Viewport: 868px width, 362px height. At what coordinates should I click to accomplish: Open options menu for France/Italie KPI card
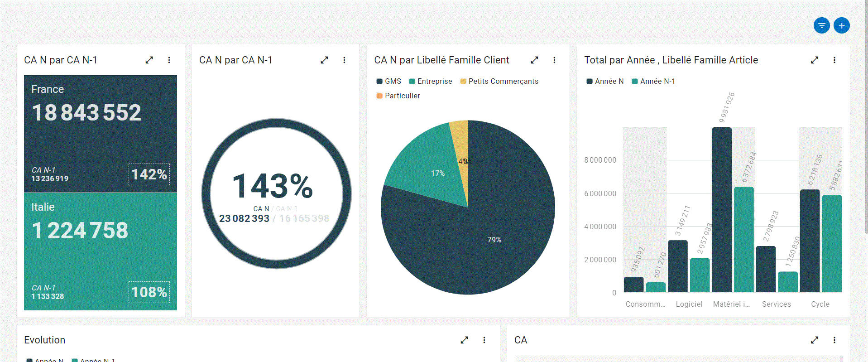[169, 60]
